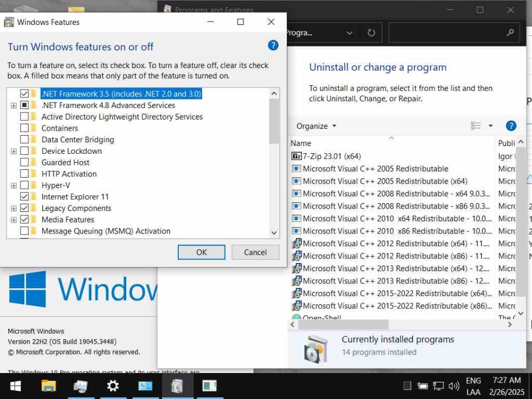Click the folder icon beside Guarded Host
Viewport: 532px width, 399px height.
[x=33, y=163]
